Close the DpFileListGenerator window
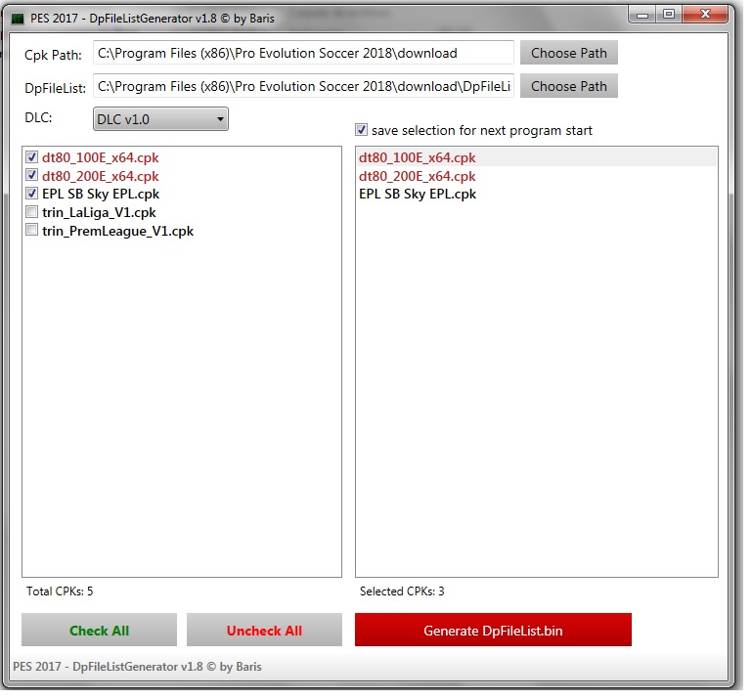The image size is (752, 700). coord(704,15)
